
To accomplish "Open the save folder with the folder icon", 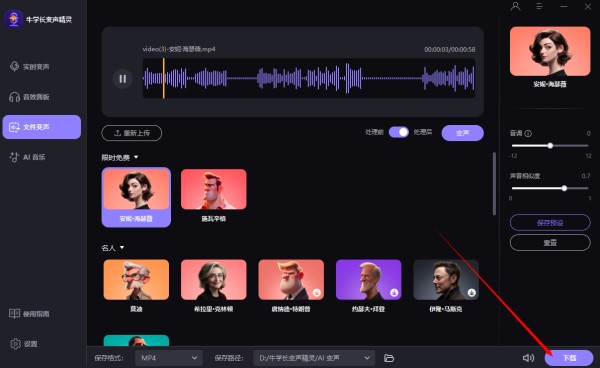I will coord(389,358).
